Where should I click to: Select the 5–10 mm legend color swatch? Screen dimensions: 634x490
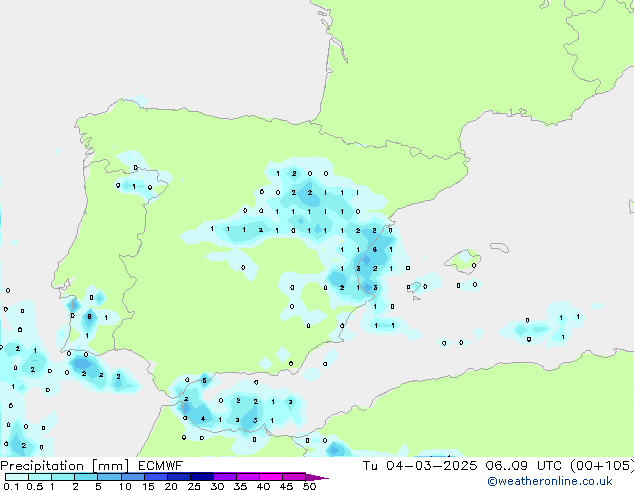110,477
